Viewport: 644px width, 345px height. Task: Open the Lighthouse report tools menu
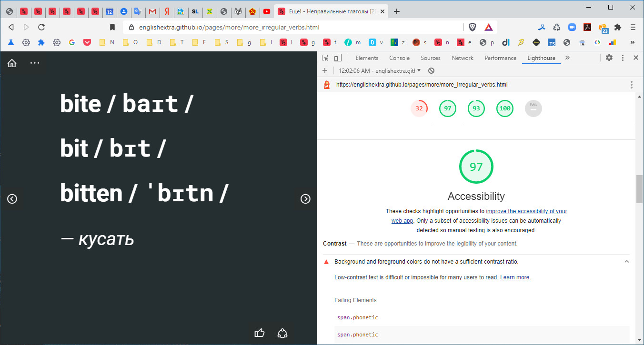pos(632,85)
